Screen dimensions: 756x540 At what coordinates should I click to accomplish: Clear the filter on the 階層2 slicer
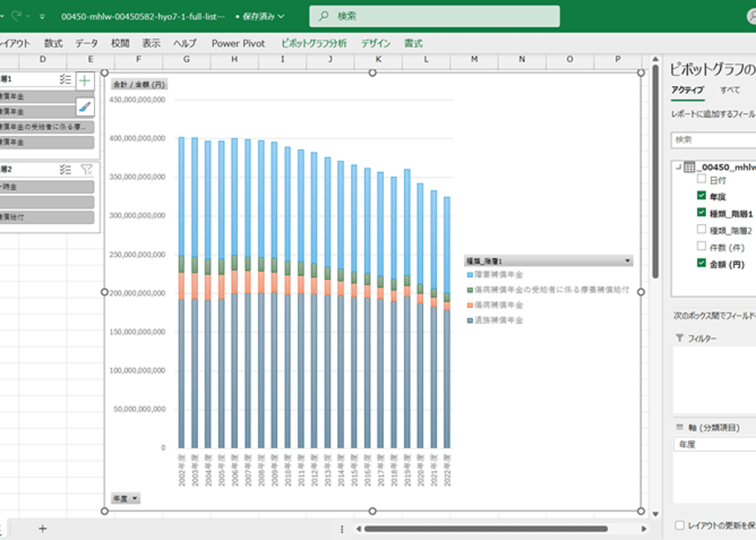[x=87, y=169]
